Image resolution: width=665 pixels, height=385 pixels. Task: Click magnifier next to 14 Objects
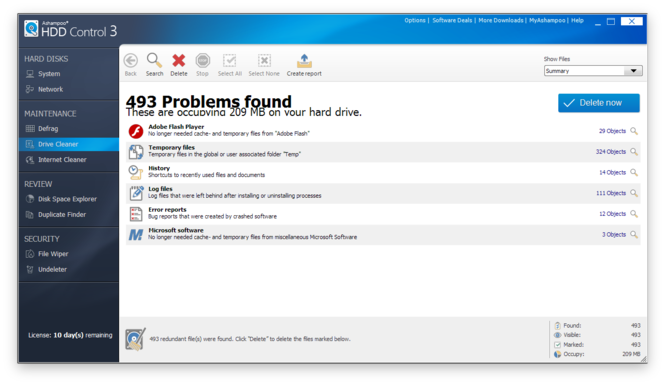click(634, 173)
